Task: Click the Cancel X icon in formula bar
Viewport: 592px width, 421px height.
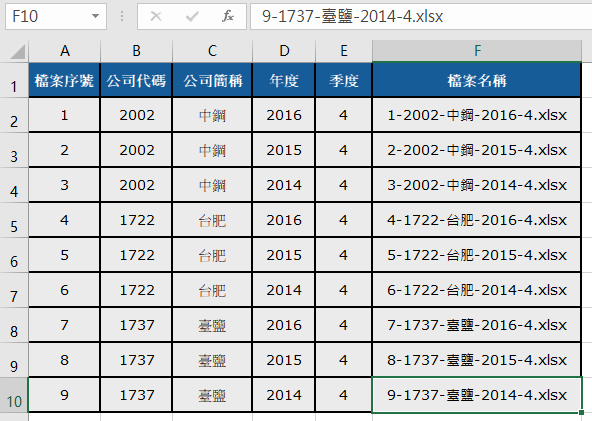Action: point(156,16)
